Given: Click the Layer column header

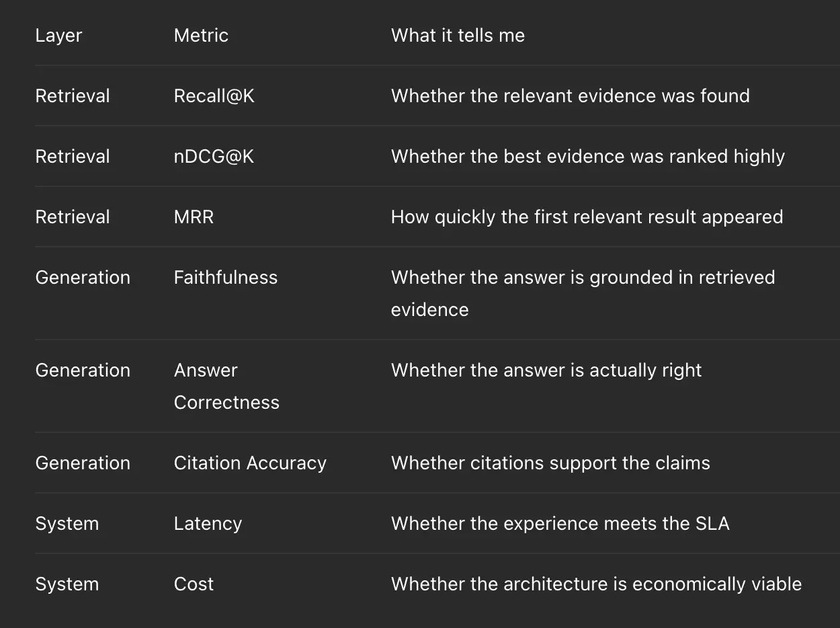Looking at the screenshot, I should 58,36.
